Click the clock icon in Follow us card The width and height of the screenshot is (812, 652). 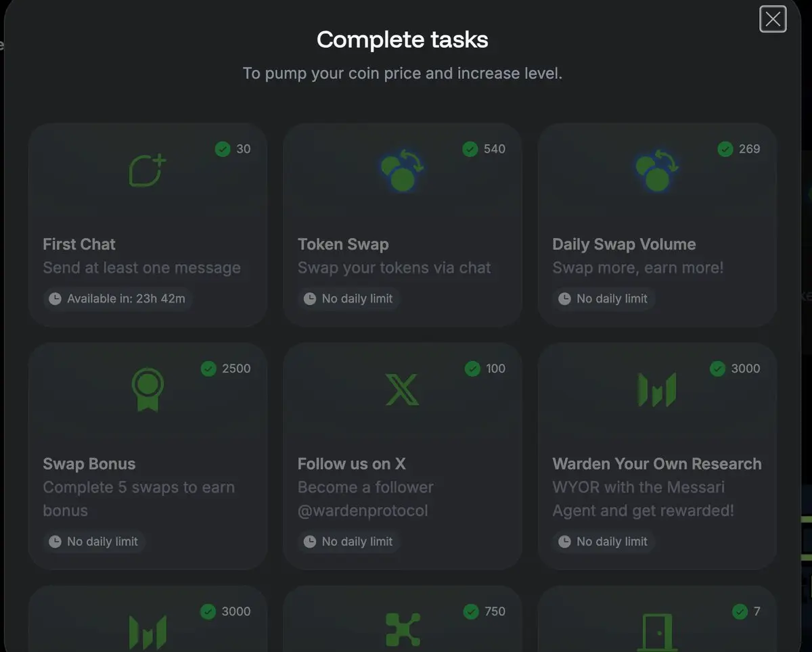(310, 542)
